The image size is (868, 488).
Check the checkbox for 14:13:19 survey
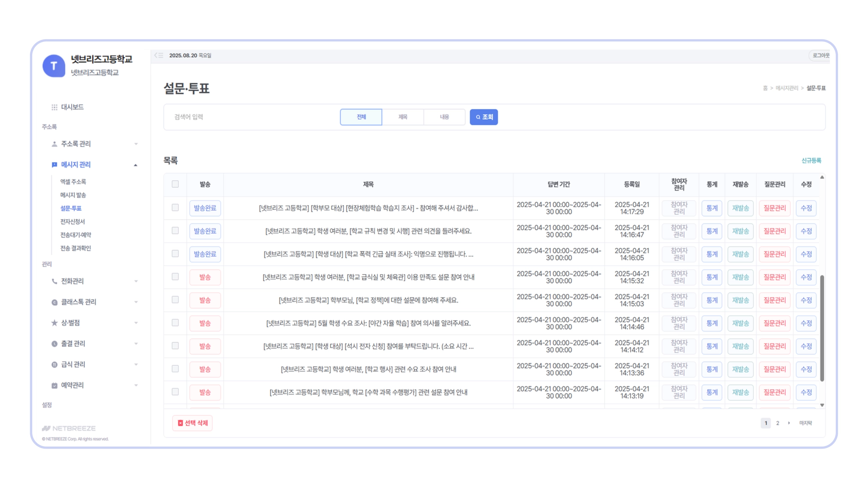pos(175,392)
